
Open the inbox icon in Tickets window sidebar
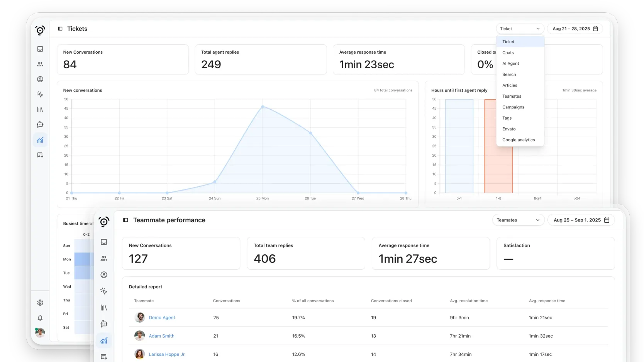[40, 49]
